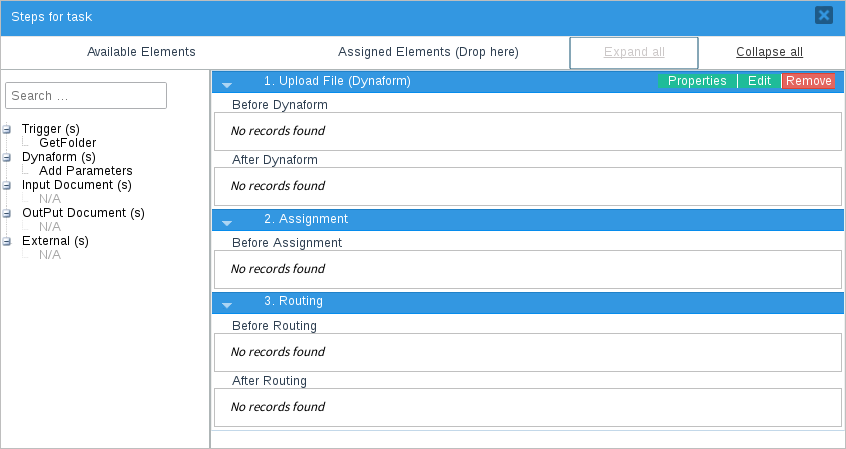Close the Steps for task dialog
Screen dimensions: 846x449
click(x=823, y=15)
